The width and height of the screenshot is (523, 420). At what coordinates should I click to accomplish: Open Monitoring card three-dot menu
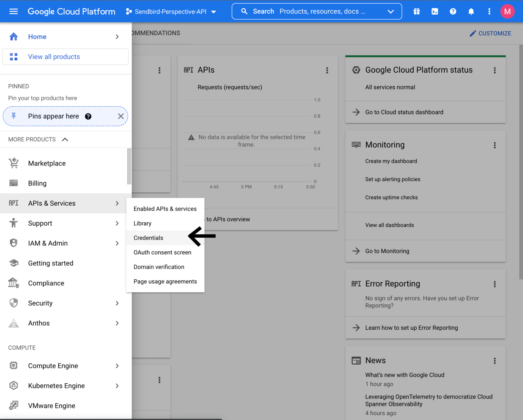pos(495,145)
